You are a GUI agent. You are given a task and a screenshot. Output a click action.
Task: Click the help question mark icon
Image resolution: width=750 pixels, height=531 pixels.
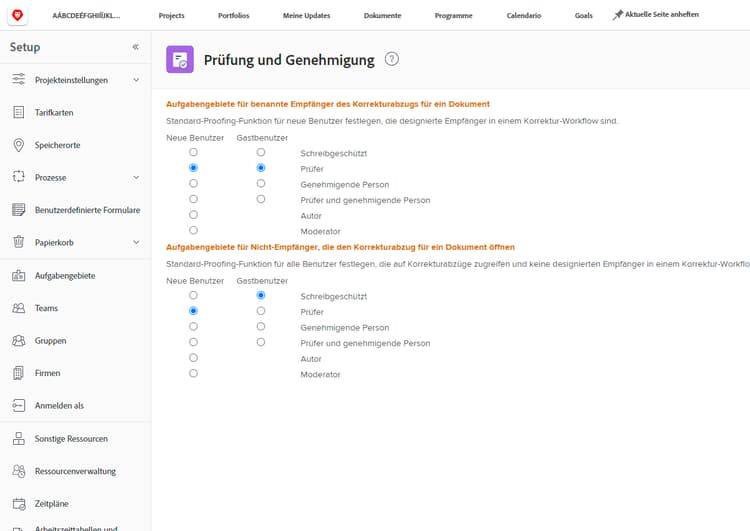point(392,59)
